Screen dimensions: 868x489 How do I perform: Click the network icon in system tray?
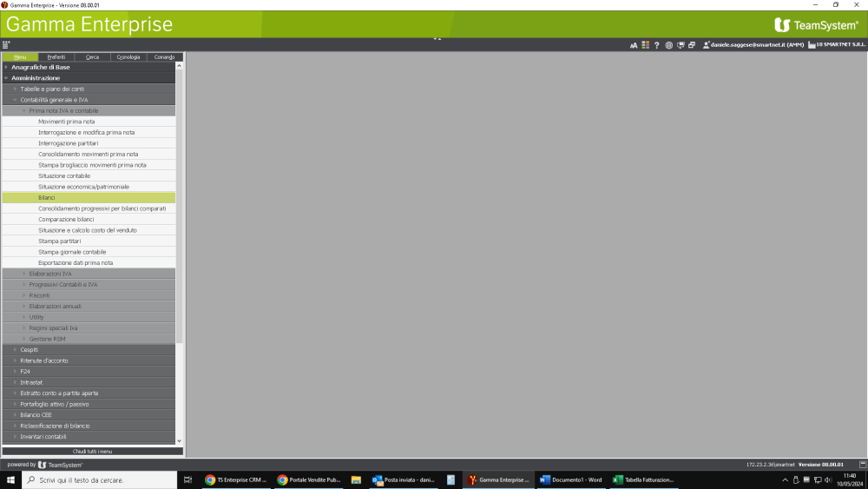coord(818,480)
